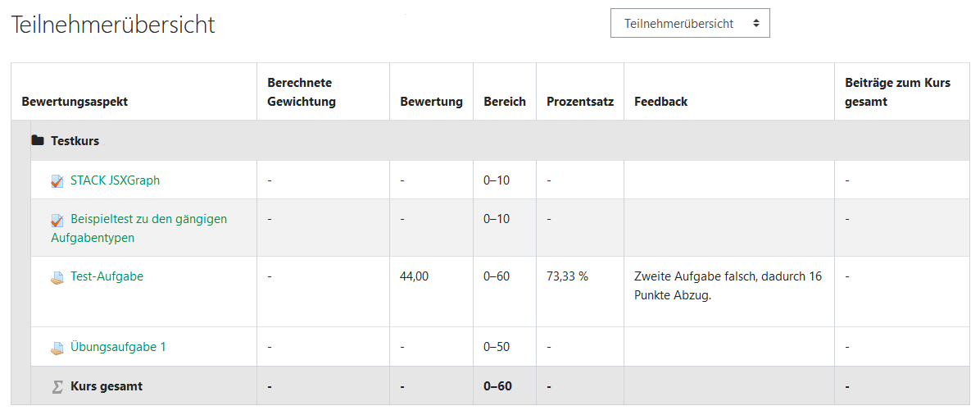The width and height of the screenshot is (980, 415).
Task: Open the STACK JSXGraph link
Action: [115, 180]
